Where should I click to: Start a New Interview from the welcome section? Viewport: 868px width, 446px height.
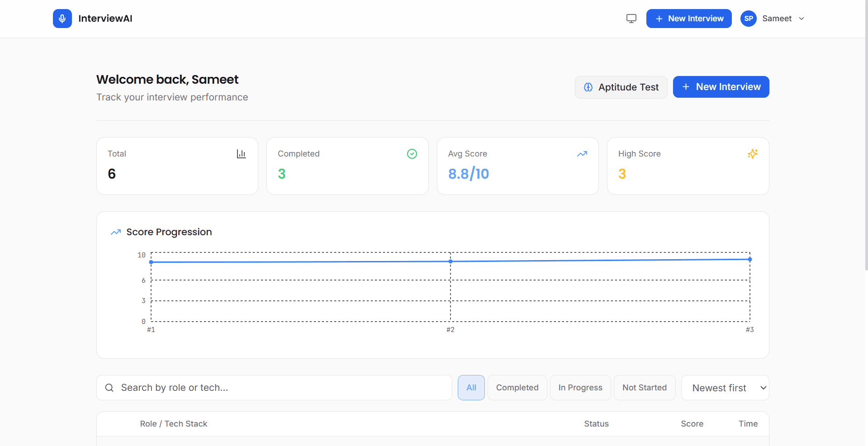pos(721,87)
